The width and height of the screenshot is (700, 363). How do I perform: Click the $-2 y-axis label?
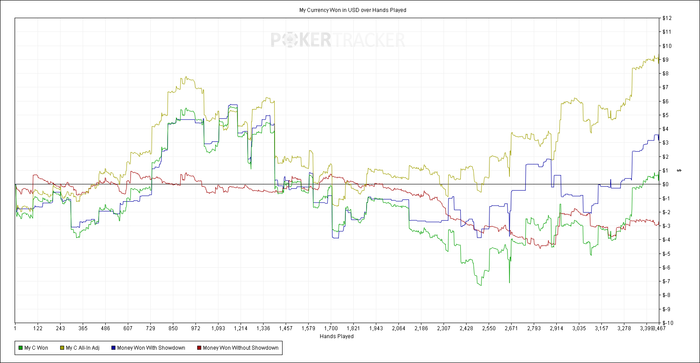(667, 212)
